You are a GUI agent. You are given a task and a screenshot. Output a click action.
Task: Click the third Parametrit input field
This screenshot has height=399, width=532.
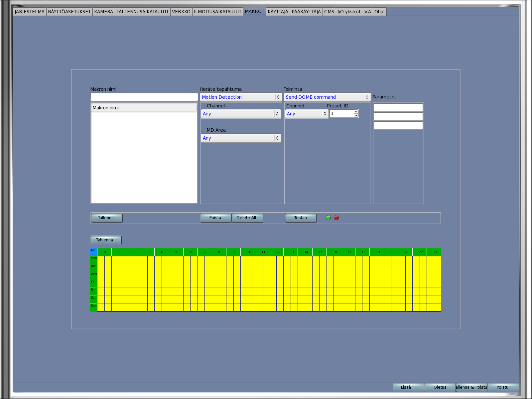[x=398, y=126]
